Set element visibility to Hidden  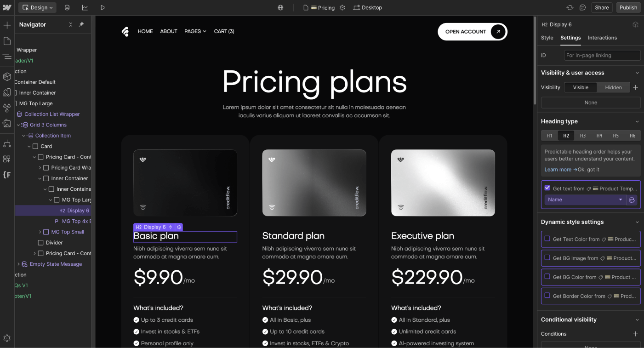(x=613, y=87)
